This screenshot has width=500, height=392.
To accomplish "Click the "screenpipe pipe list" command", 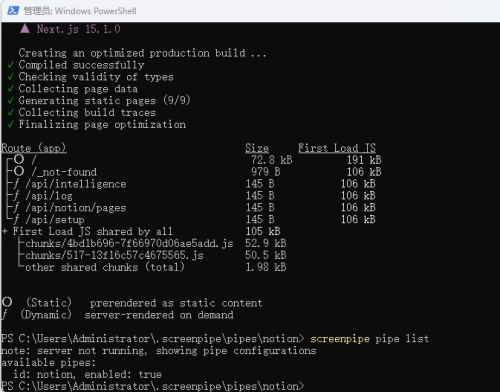I will 370,339.
